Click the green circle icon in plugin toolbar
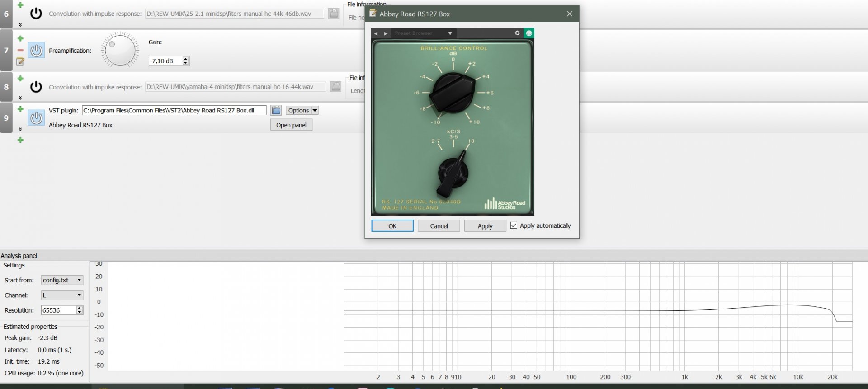The height and width of the screenshot is (389, 868). (528, 33)
